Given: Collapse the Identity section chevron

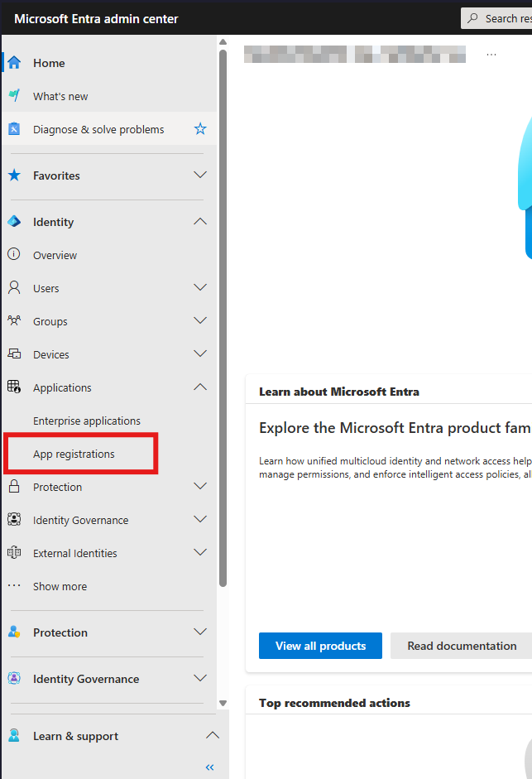Looking at the screenshot, I should coord(200,221).
